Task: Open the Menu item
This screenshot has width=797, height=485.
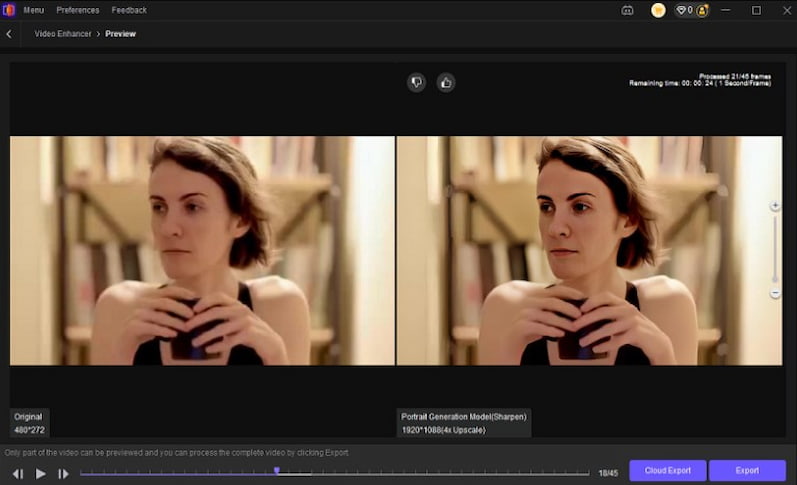Action: click(x=34, y=10)
